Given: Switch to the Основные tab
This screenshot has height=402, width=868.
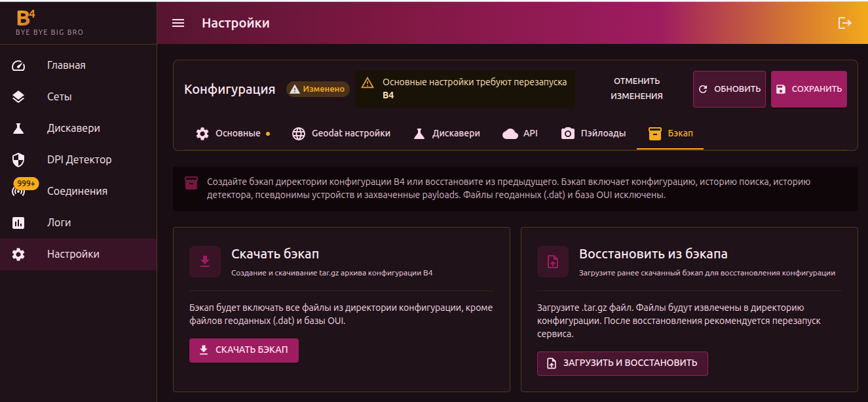Looking at the screenshot, I should tap(233, 134).
